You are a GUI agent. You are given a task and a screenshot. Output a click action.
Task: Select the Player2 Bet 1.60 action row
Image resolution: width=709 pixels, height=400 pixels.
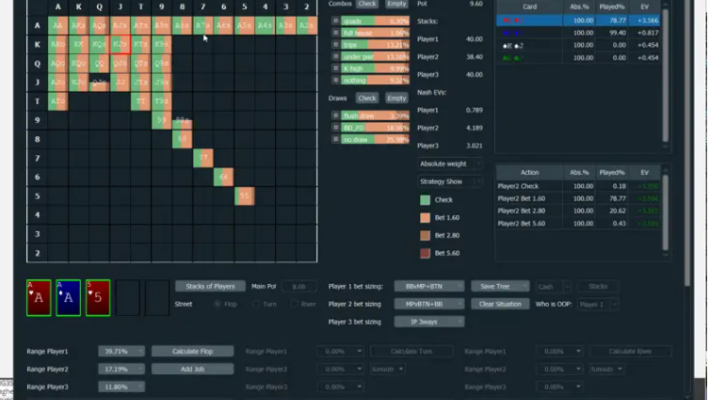(x=590, y=198)
